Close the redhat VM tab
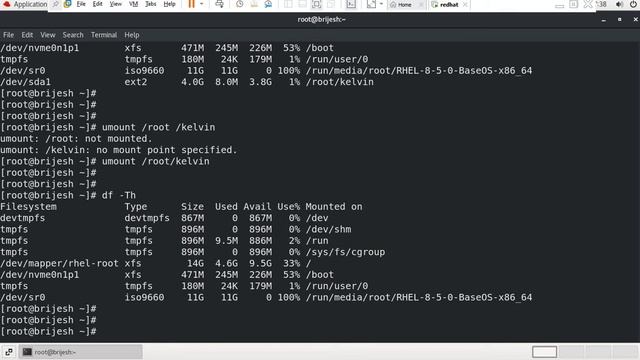This screenshot has height=360, width=640. pos(465,4)
